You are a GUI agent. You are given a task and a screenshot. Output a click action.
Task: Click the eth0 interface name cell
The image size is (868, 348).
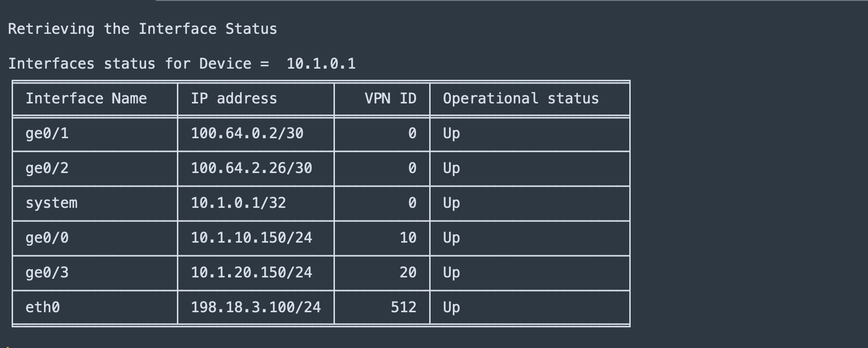tap(43, 307)
